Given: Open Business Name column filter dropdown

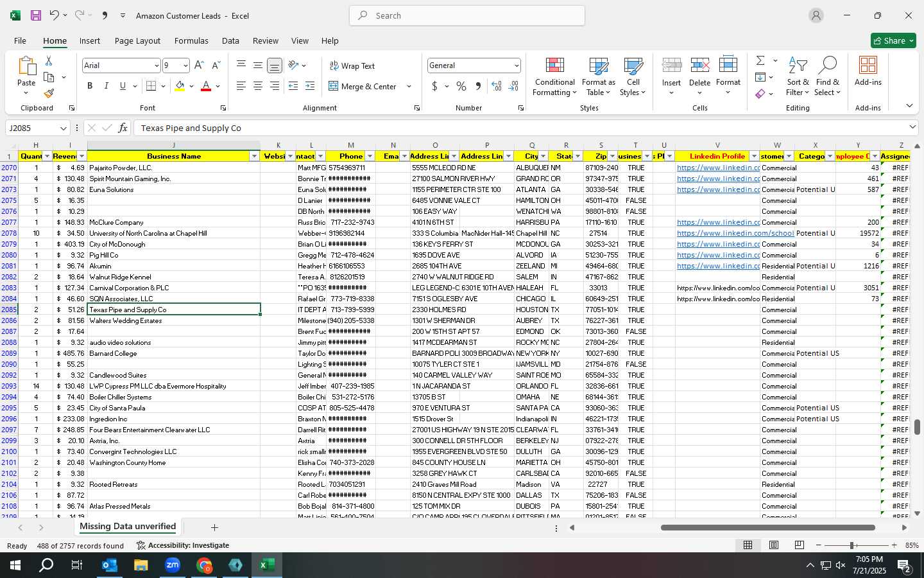Looking at the screenshot, I should 254,156.
